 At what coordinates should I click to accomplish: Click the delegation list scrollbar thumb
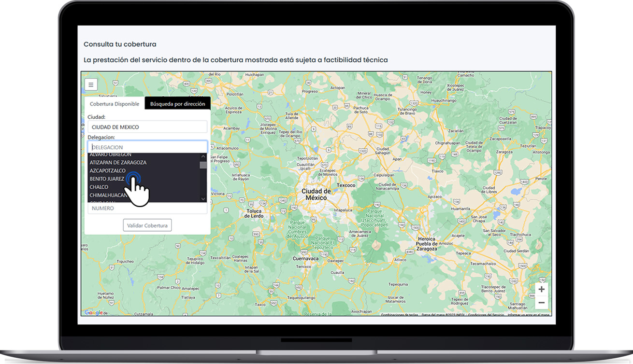point(203,165)
